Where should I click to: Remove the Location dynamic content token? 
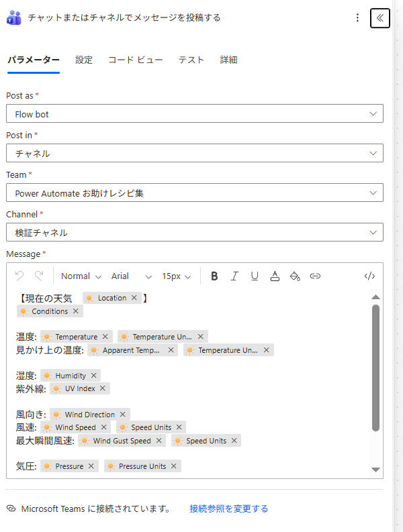tap(134, 298)
